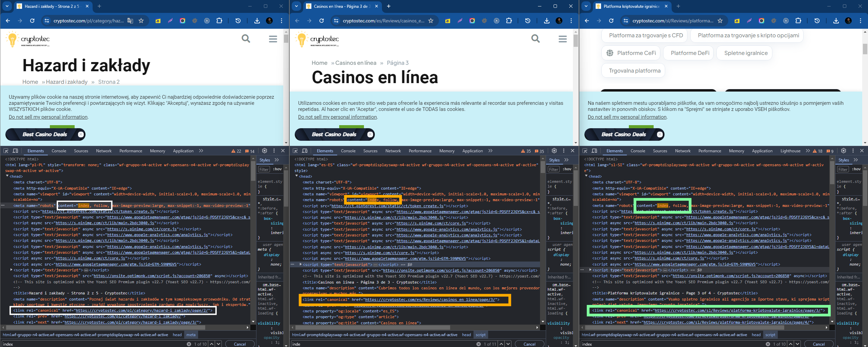This screenshot has height=347, width=868.
Task: Open downloads in the left browser window
Action: (x=257, y=21)
